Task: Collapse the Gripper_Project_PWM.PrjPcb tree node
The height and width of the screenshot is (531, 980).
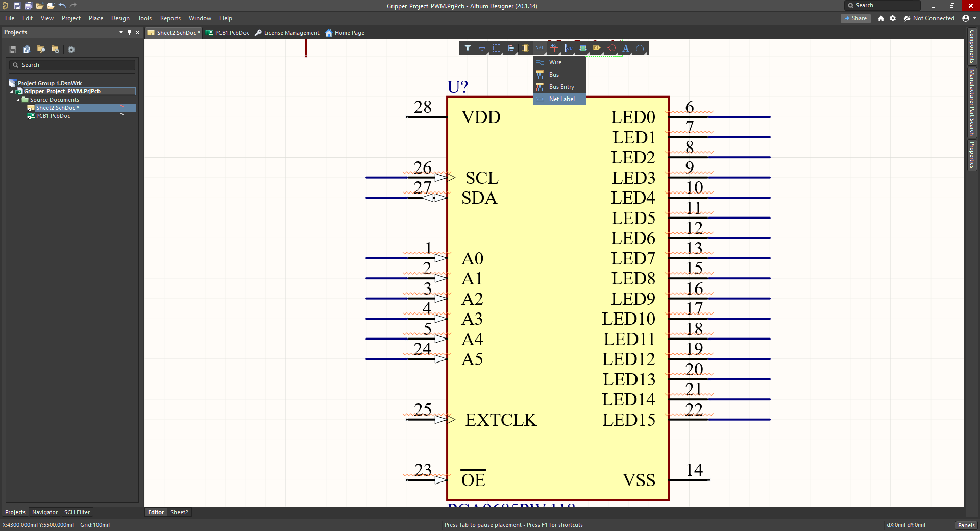Action: click(12, 92)
